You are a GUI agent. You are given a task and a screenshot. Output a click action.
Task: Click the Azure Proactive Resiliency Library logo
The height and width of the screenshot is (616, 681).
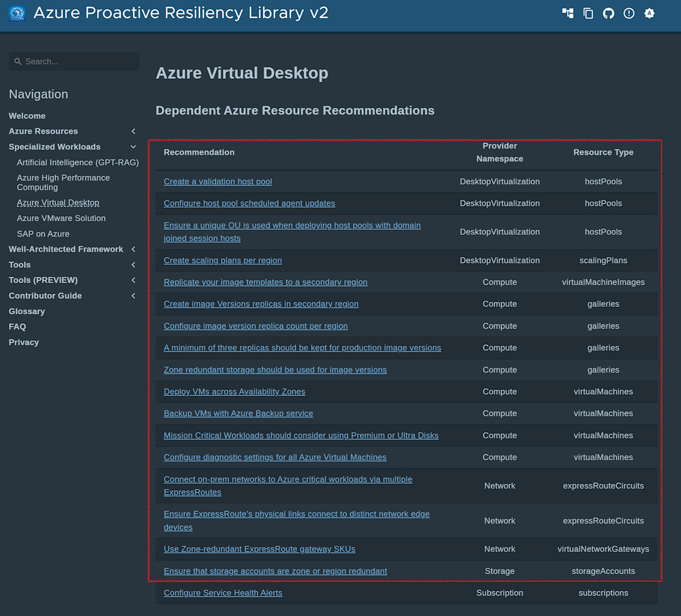point(18,13)
